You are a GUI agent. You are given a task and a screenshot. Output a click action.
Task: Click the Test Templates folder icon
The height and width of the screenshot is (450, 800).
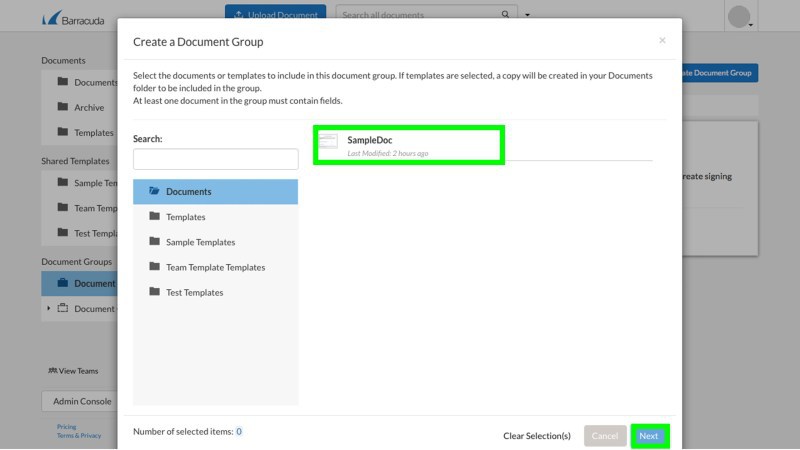pos(154,292)
